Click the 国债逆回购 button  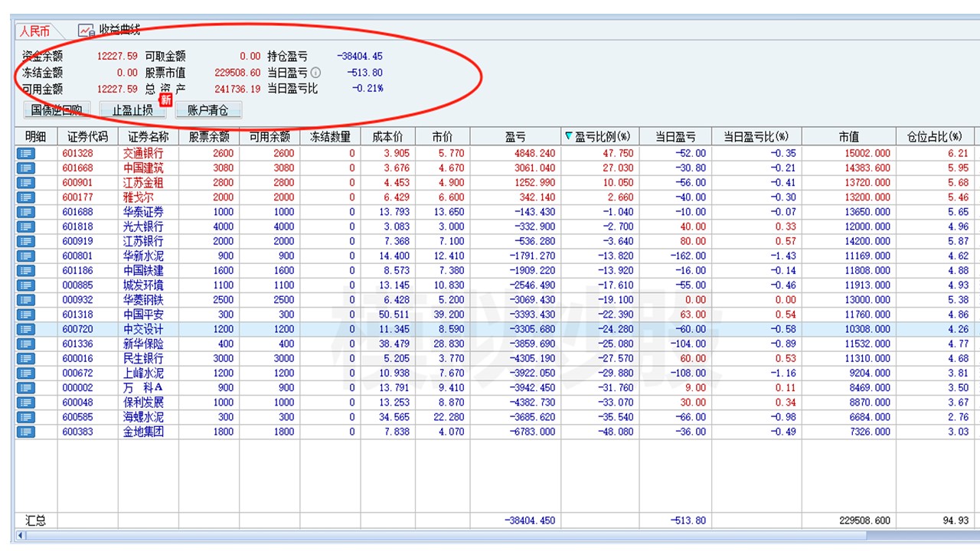[57, 110]
